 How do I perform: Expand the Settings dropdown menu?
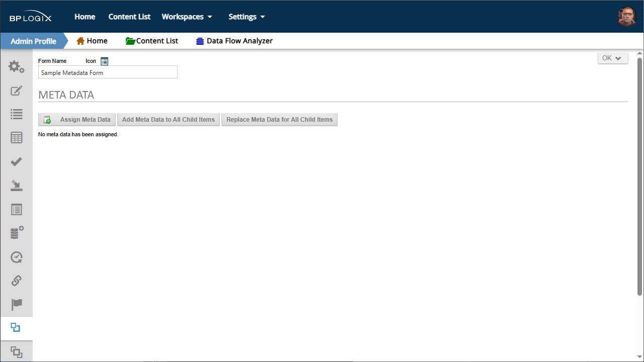[247, 17]
